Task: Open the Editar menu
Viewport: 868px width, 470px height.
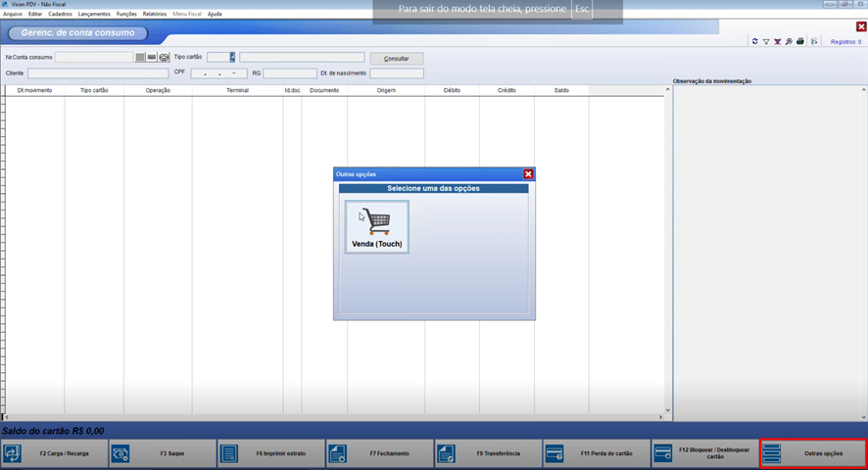Action: tap(35, 14)
